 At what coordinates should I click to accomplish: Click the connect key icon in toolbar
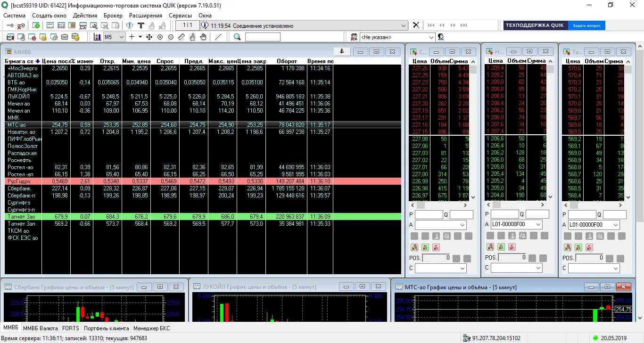pyautogui.click(x=10, y=25)
